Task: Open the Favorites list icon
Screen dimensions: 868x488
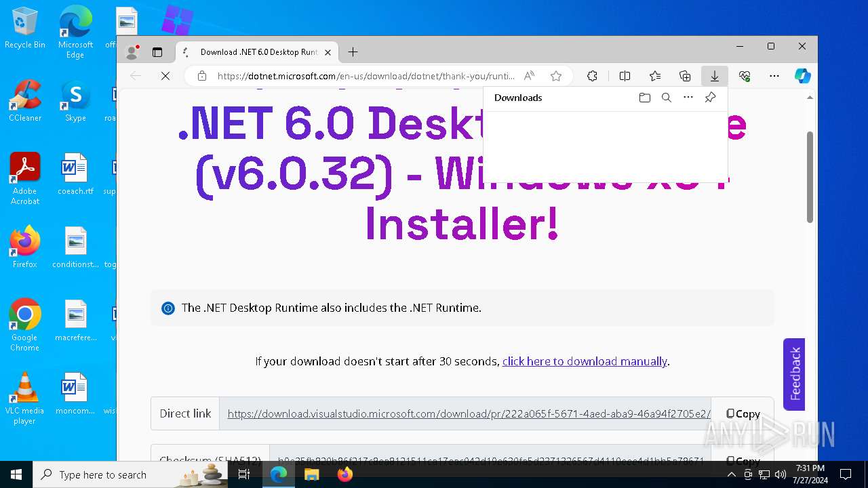Action: pyautogui.click(x=655, y=76)
